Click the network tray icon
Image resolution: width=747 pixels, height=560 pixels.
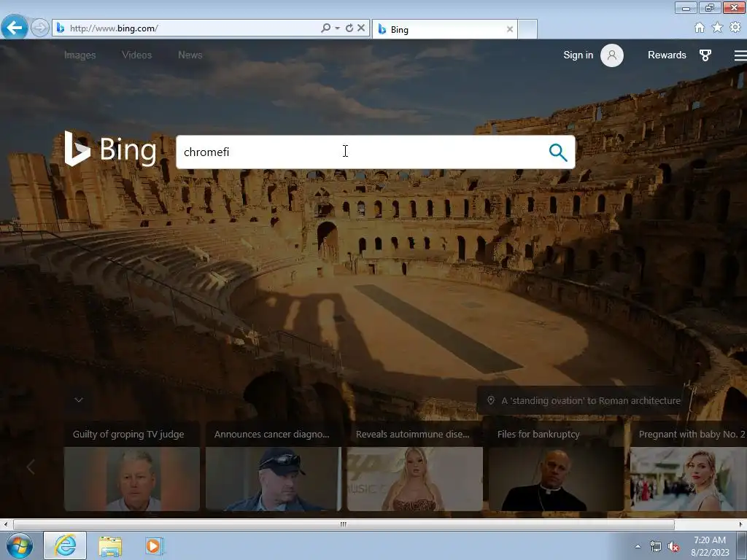(x=656, y=547)
